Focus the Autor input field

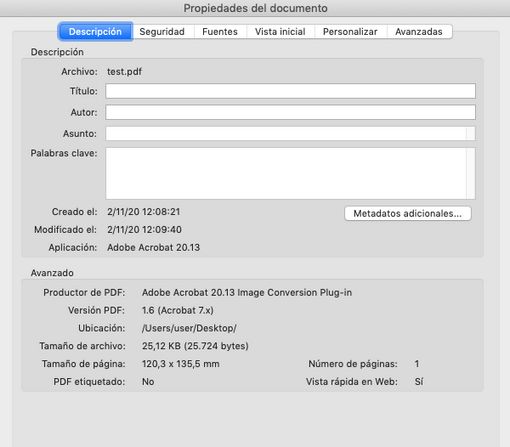tap(290, 112)
